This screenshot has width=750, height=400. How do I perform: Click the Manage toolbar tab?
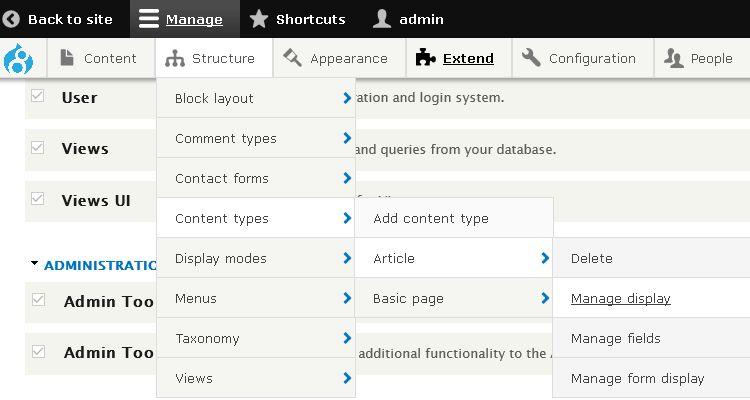pyautogui.click(x=185, y=19)
